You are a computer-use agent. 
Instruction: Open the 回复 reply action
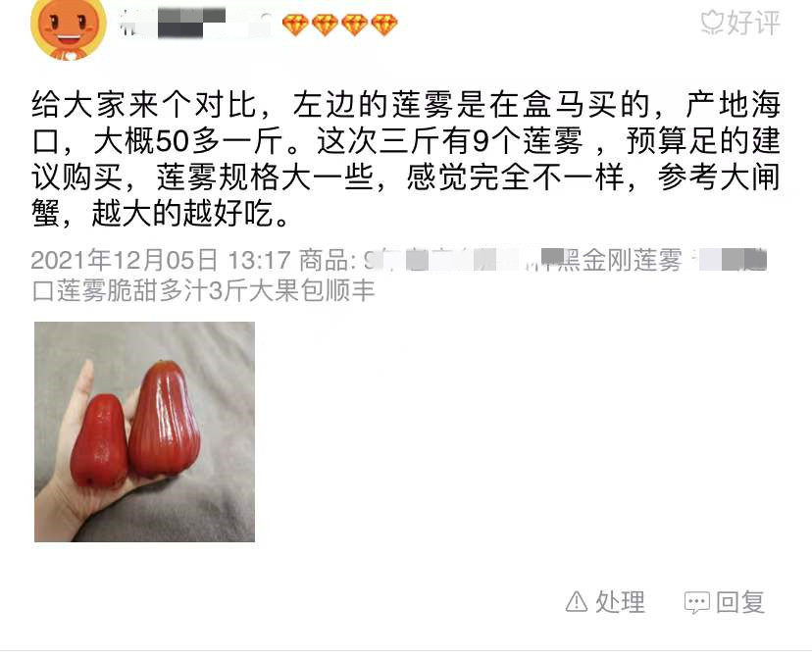point(740,602)
